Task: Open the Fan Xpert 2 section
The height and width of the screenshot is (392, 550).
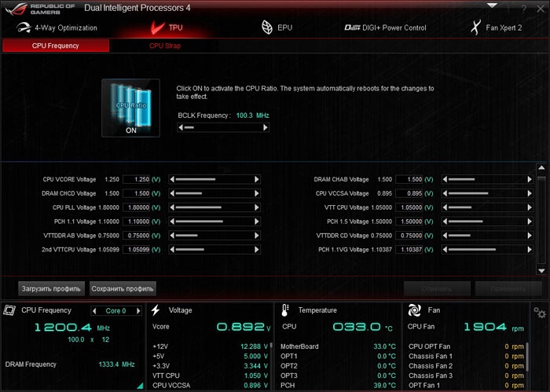Action: pyautogui.click(x=494, y=27)
